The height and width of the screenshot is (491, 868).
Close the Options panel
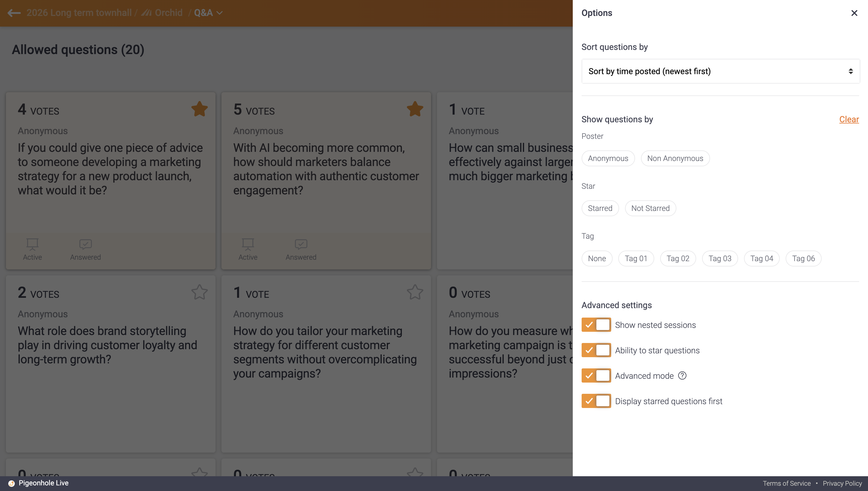[x=854, y=13]
